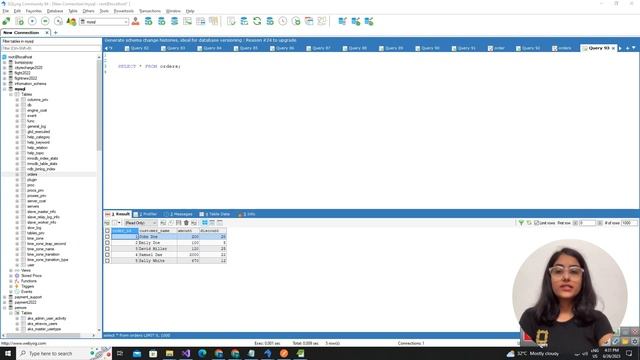The image size is (640, 360).
Task: Expand the Triggers folder node
Action: (x=11, y=287)
